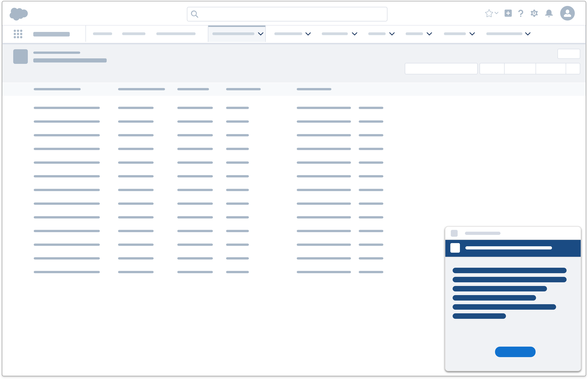Select the checkbox icon in the popup header
588x379 pixels.
(455, 248)
